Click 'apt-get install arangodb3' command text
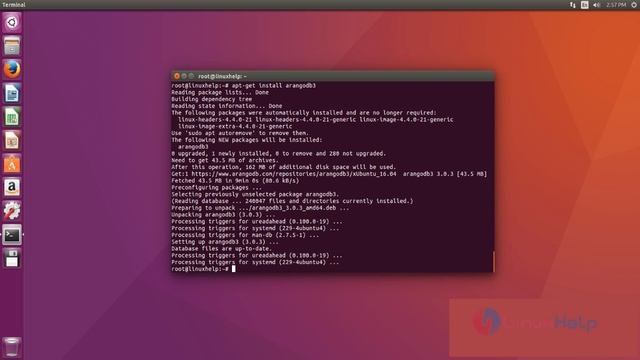Image resolution: width=640 pixels, height=360 pixels. (x=274, y=86)
